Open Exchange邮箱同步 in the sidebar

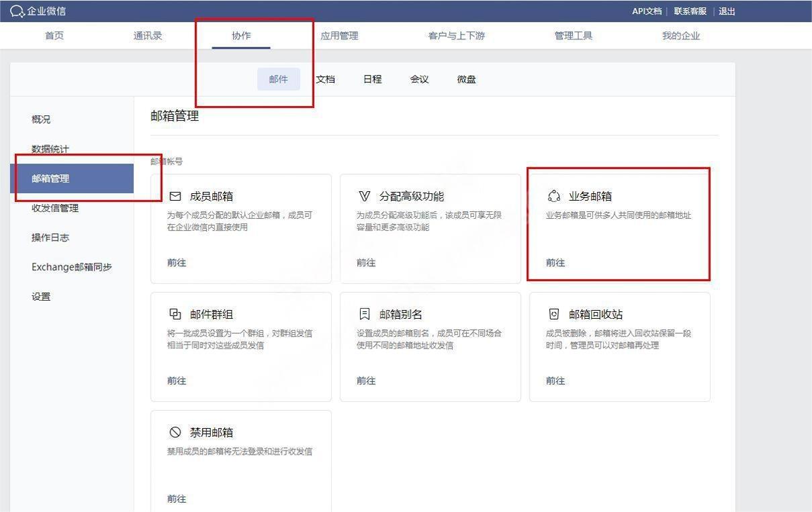point(72,267)
